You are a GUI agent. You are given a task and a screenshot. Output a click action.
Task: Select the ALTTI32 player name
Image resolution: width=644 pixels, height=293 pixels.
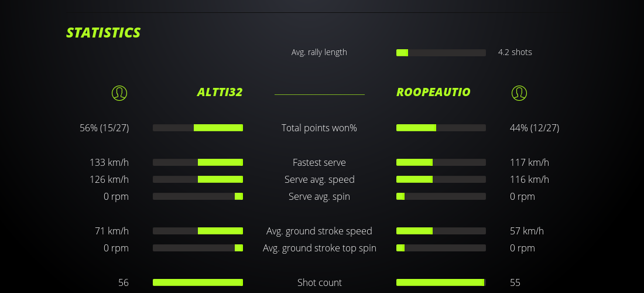pyautogui.click(x=220, y=93)
